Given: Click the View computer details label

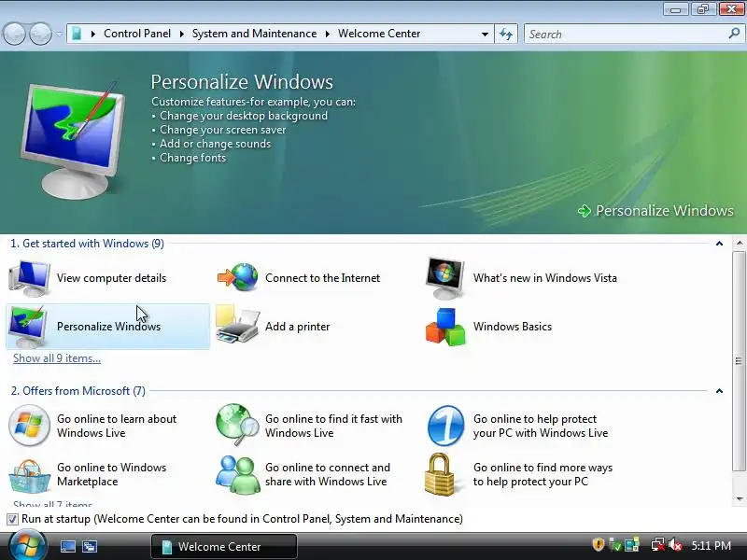Looking at the screenshot, I should (111, 278).
